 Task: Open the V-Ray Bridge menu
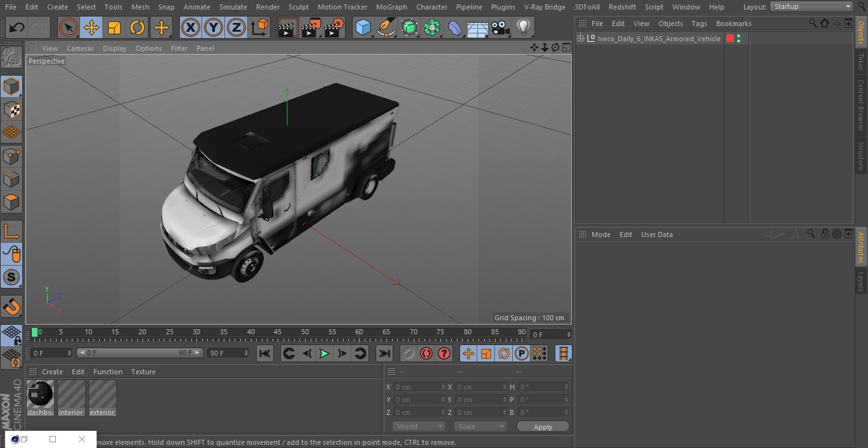[x=545, y=7]
